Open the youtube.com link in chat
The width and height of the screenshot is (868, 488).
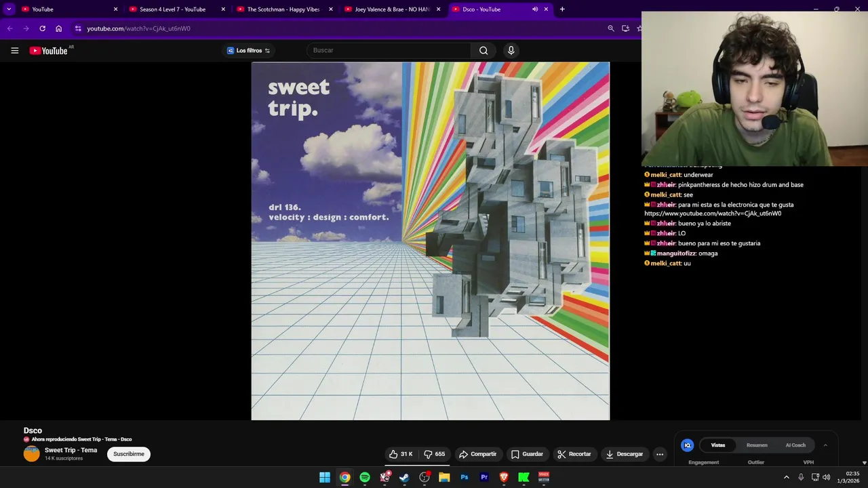coord(713,213)
